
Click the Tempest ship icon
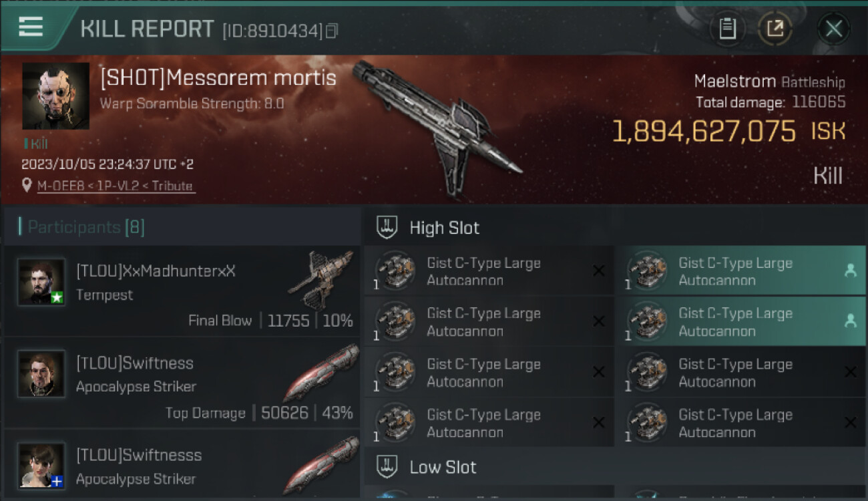[x=322, y=279]
